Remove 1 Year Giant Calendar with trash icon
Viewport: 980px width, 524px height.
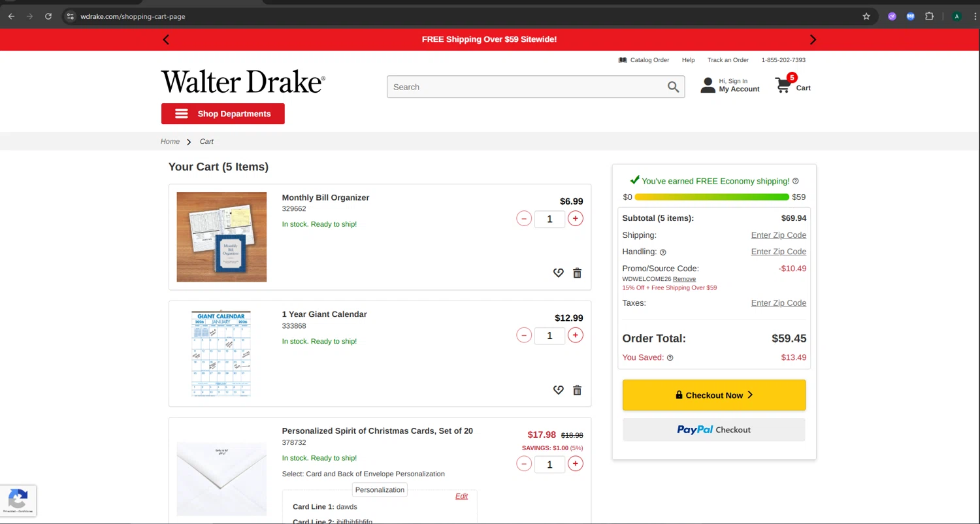(577, 390)
